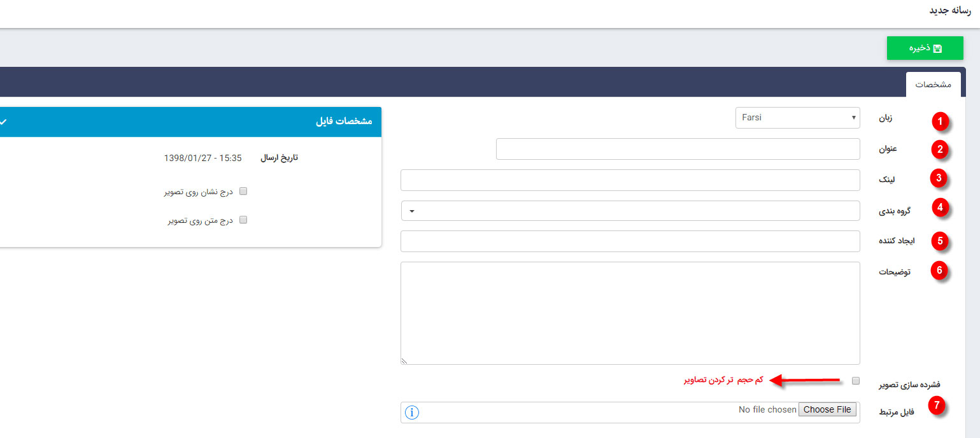Focus the لینک input field
The width and height of the screenshot is (980, 438).
[x=630, y=180]
